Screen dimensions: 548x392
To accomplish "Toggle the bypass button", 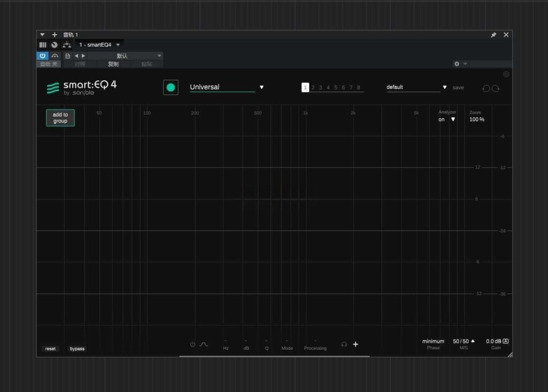I will pos(77,349).
